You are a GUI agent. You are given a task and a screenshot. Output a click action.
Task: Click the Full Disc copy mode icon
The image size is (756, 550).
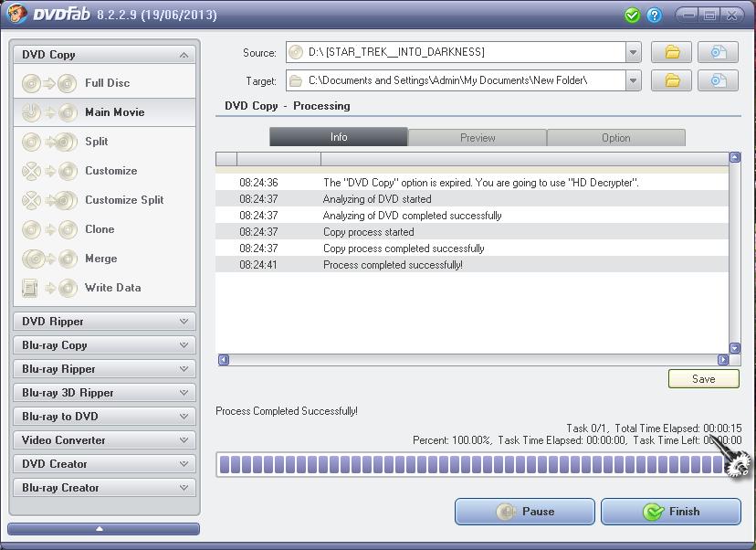tap(49, 83)
